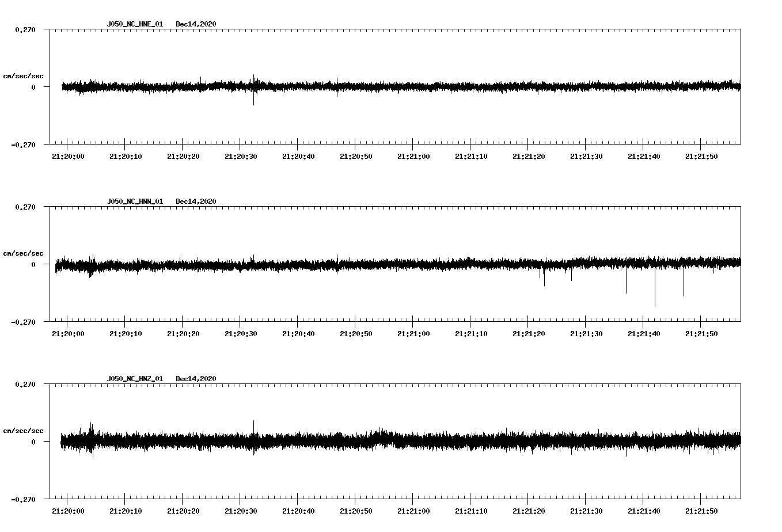Click the -0.270 lower amplitude label on HNZ plot

[x=22, y=500]
